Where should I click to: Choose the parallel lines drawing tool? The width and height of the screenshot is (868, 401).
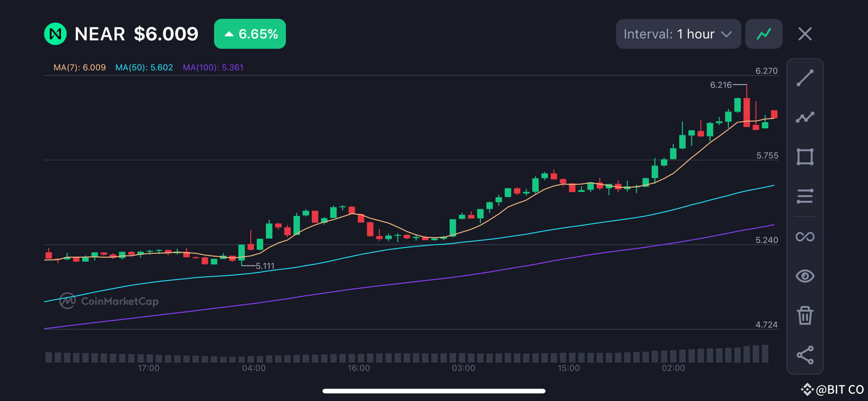(x=805, y=196)
